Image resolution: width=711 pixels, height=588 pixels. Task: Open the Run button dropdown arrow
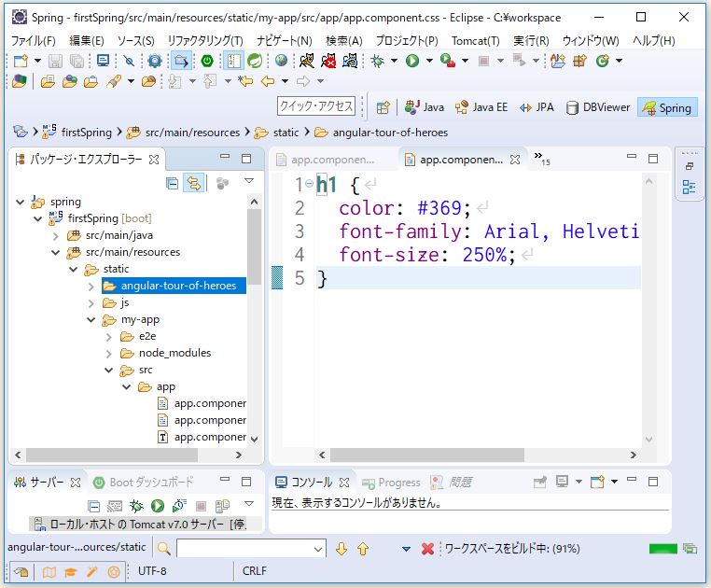click(x=429, y=61)
